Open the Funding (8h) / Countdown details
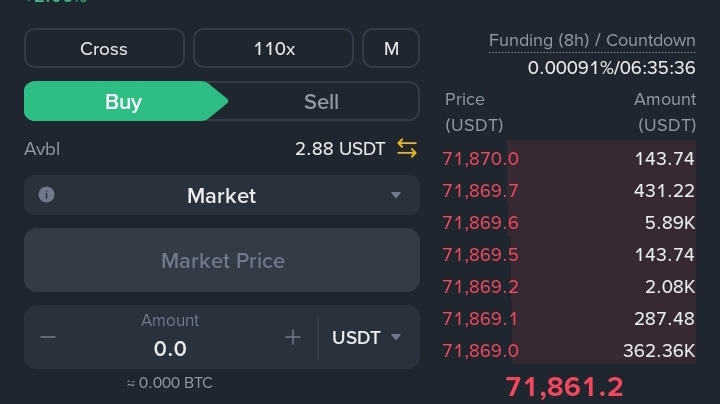 592,41
